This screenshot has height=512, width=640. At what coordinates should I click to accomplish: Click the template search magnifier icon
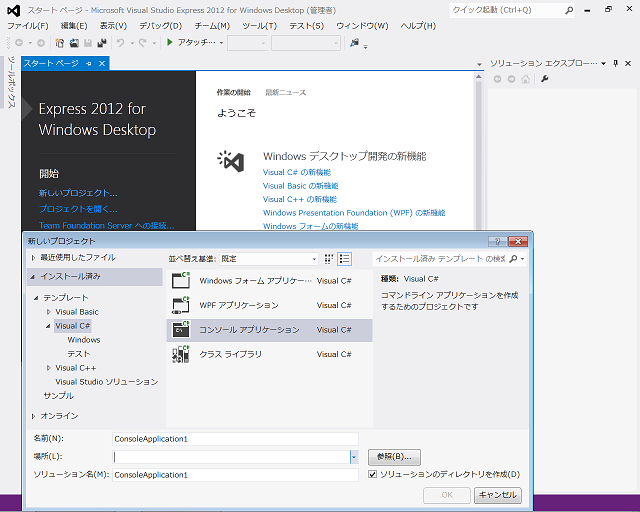tap(513, 259)
